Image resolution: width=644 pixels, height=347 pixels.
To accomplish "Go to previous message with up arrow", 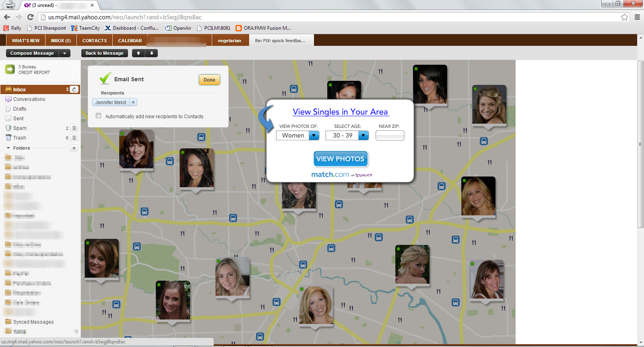I will pos(138,53).
